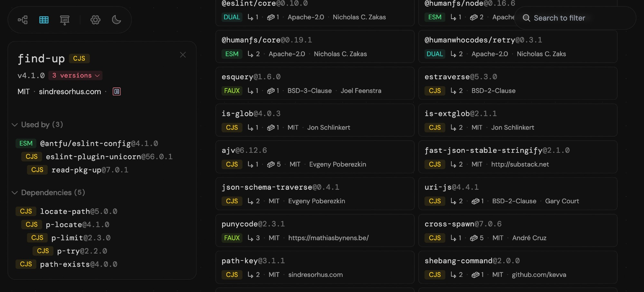Open fast-json-stable-stringify@2.1.0 card
Viewport: 644px width, 292px height.
click(x=517, y=157)
